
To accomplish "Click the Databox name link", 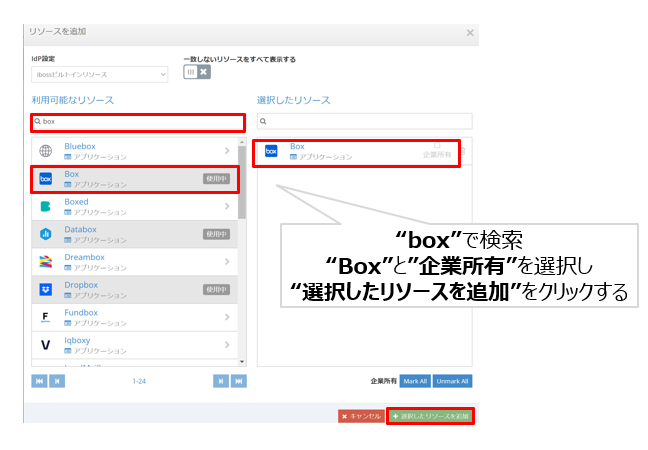I will [x=80, y=229].
